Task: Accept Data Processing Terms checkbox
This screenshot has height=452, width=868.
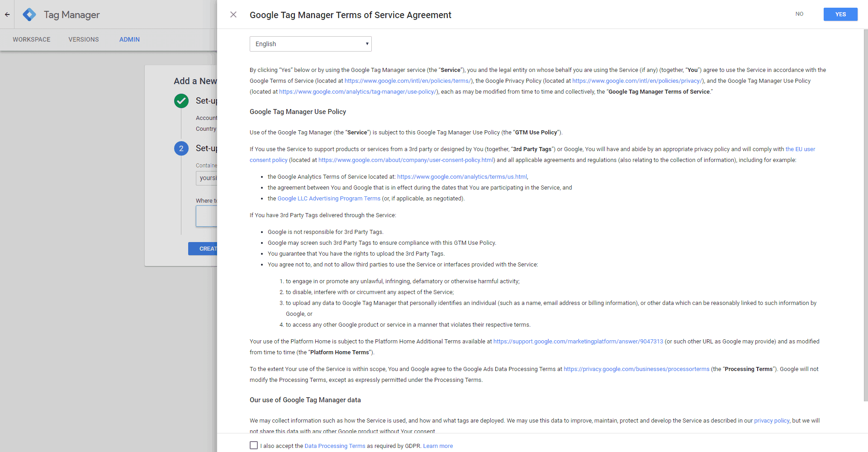Action: pos(254,445)
